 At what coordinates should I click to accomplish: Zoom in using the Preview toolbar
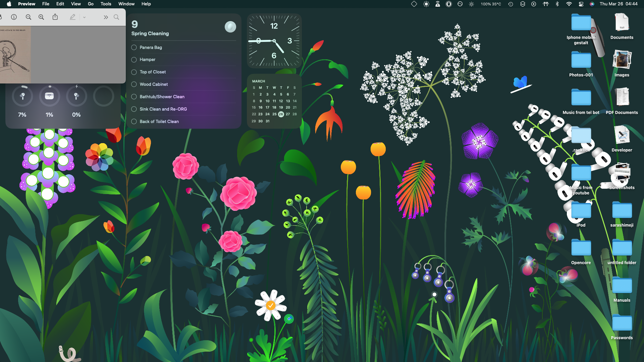pos(41,17)
